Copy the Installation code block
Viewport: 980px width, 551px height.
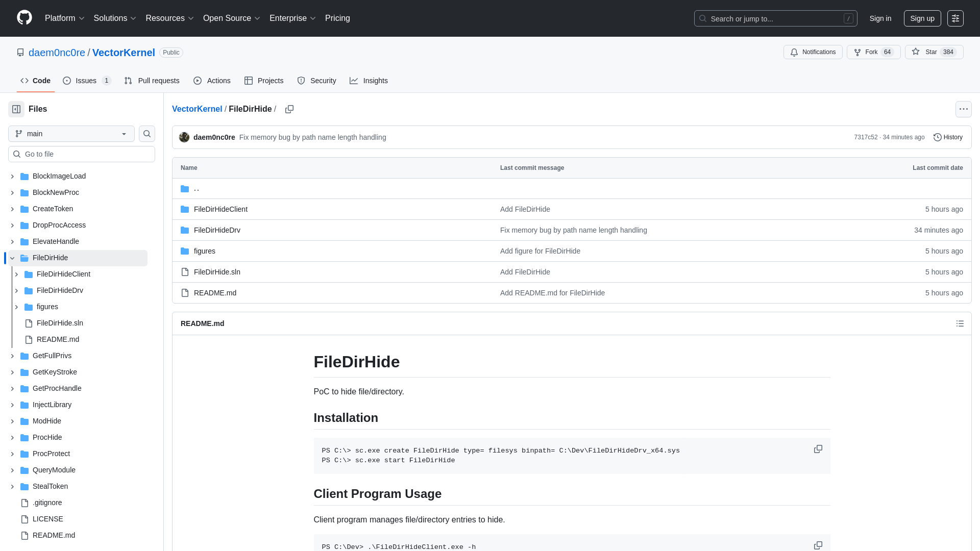[818, 449]
